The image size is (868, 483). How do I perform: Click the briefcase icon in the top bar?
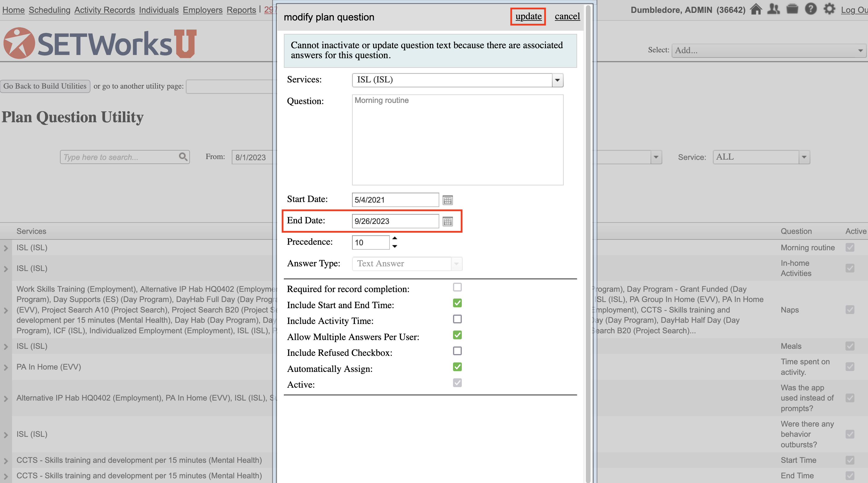pos(792,9)
